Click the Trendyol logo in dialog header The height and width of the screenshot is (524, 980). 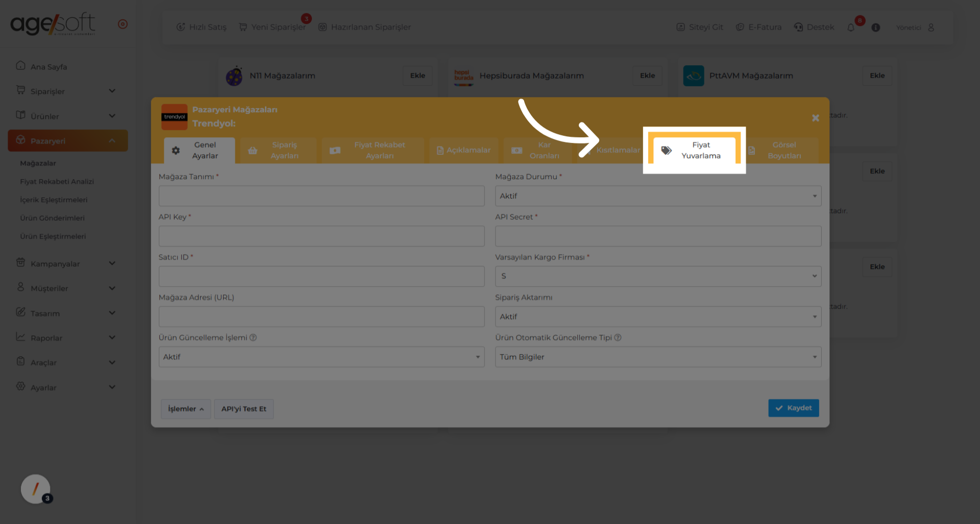(x=175, y=117)
